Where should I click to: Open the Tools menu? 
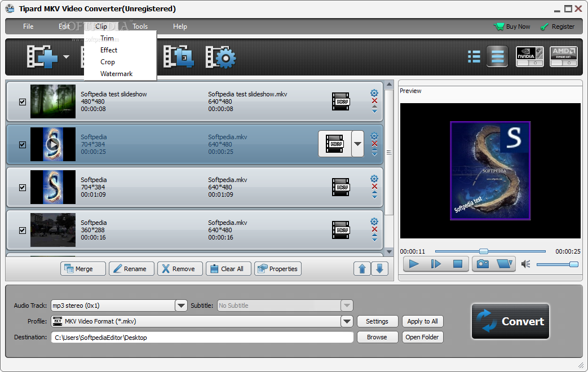[x=140, y=26]
